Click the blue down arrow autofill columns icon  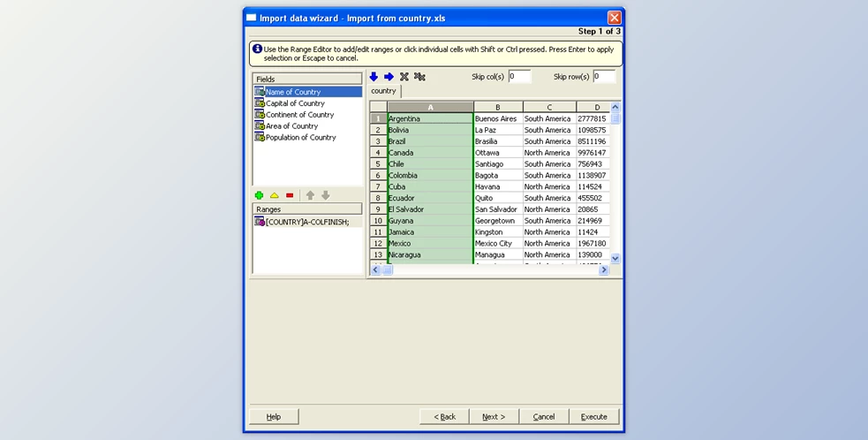point(374,77)
